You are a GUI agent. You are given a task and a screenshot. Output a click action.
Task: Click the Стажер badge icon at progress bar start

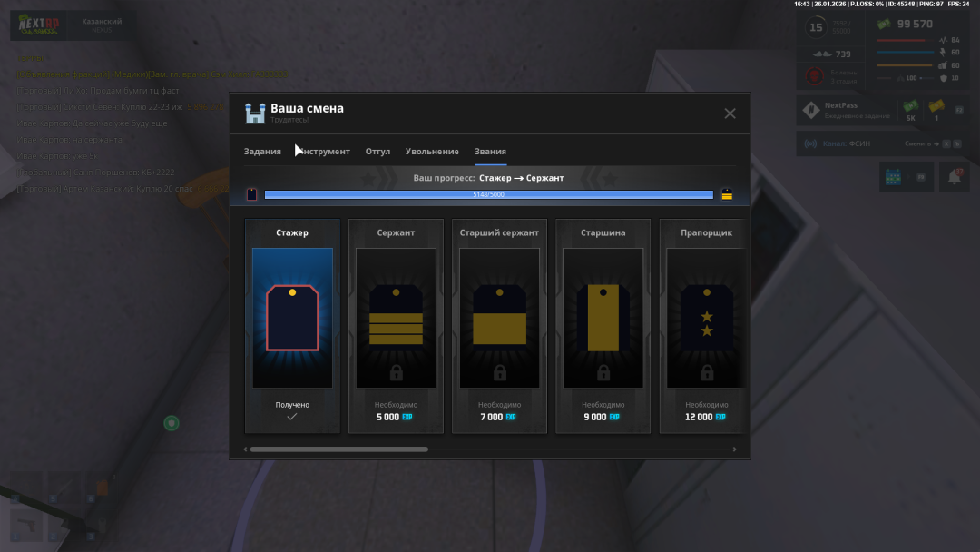[251, 194]
